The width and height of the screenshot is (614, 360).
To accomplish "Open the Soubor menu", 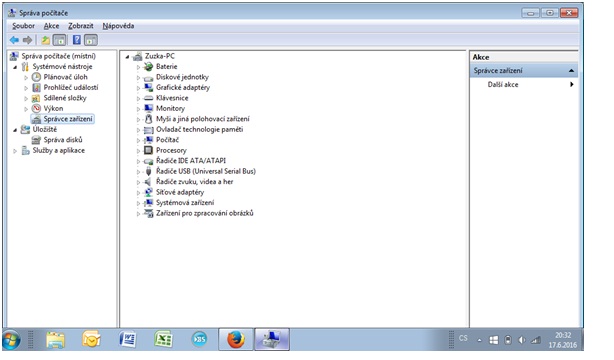I will click(23, 26).
